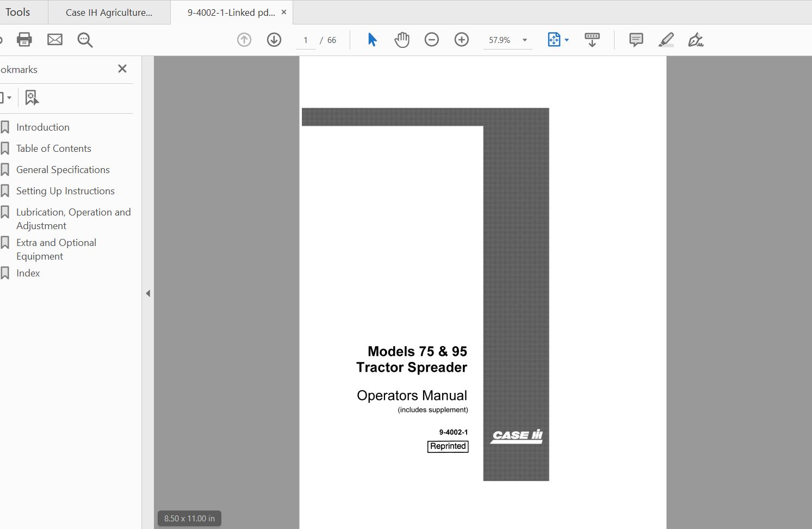Open the Table of Contents bookmark
This screenshot has width=812, height=529.
coord(54,149)
